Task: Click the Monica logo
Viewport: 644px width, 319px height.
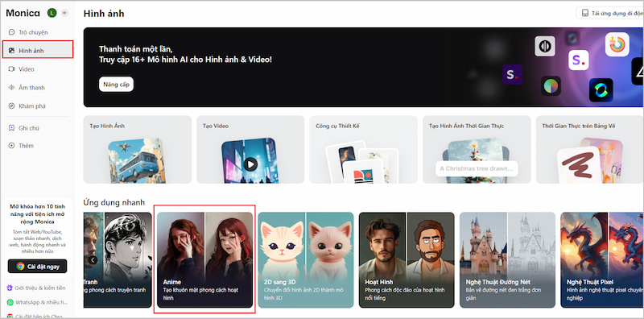Action: point(23,13)
